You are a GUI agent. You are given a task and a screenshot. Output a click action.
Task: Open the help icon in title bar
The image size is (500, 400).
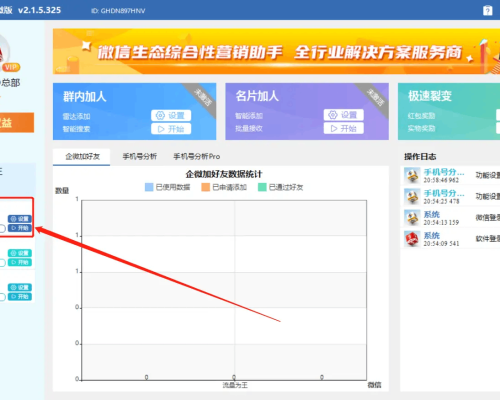487,10
